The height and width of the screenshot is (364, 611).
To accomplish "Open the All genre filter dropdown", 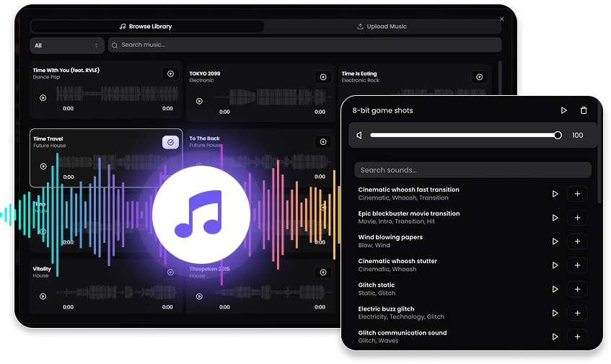I will 67,45.
